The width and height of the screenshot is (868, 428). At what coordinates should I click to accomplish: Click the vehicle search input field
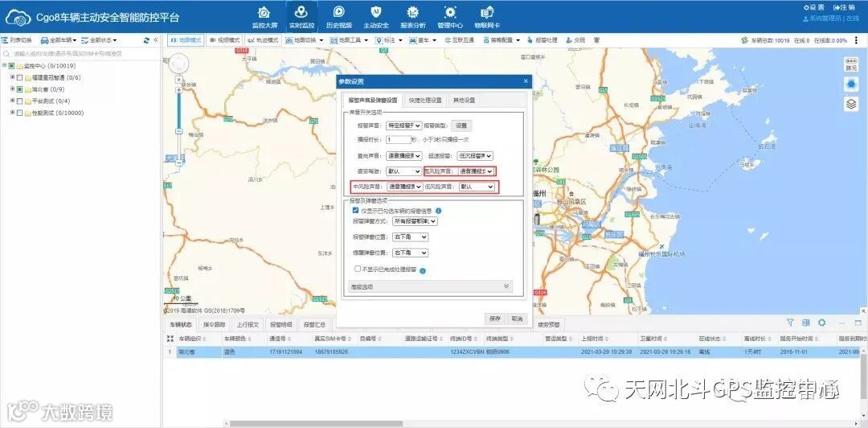pyautogui.click(x=80, y=54)
